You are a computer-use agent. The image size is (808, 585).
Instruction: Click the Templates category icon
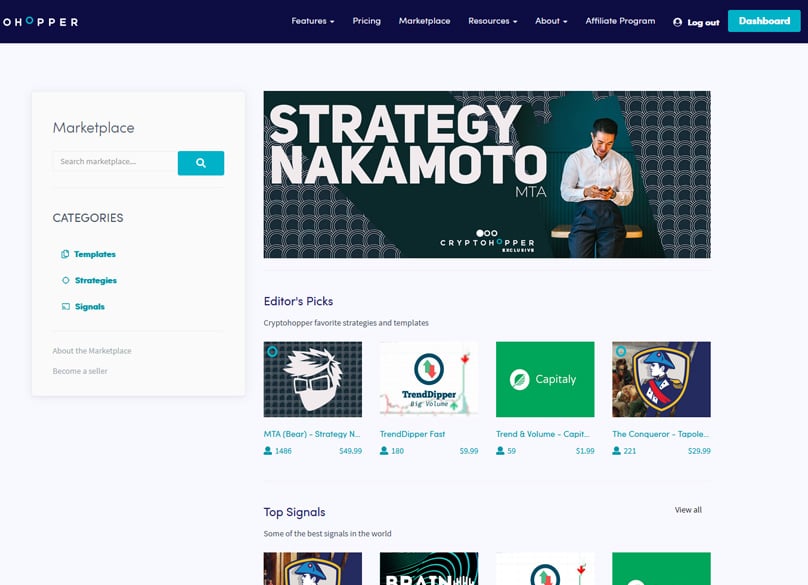[x=65, y=255]
